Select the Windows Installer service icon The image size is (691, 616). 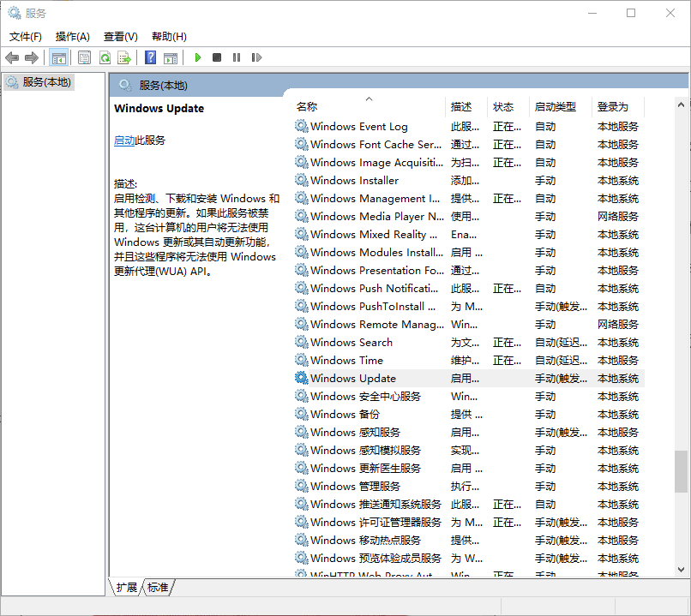click(x=302, y=181)
